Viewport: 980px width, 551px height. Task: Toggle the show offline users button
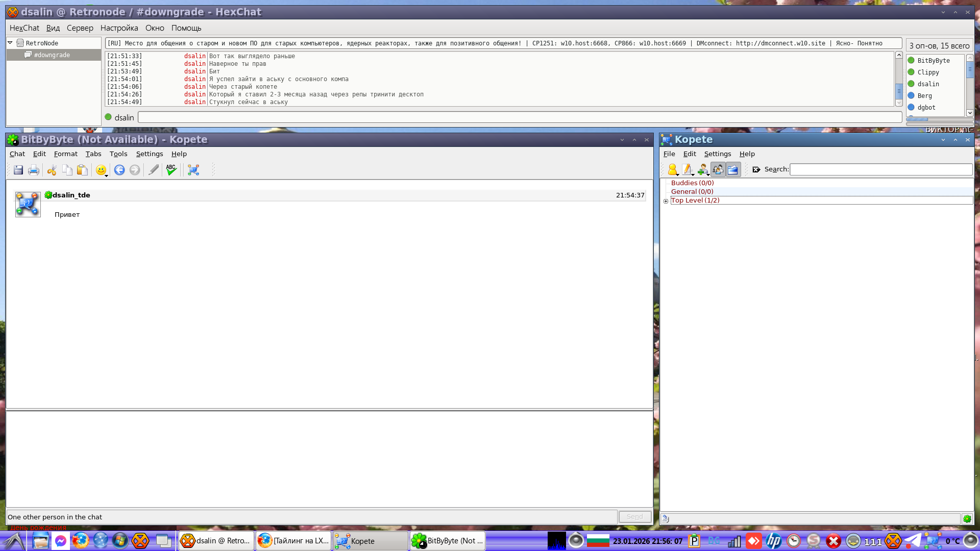pyautogui.click(x=718, y=169)
